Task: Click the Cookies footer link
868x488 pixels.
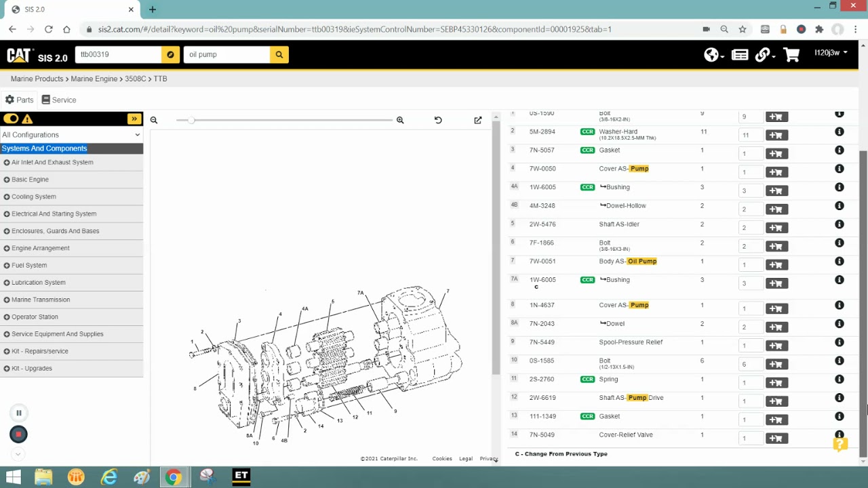Action: coord(442,459)
